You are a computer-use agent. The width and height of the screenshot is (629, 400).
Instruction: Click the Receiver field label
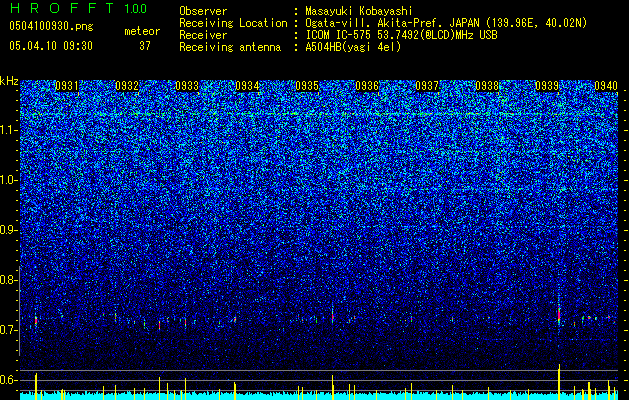[x=203, y=35]
